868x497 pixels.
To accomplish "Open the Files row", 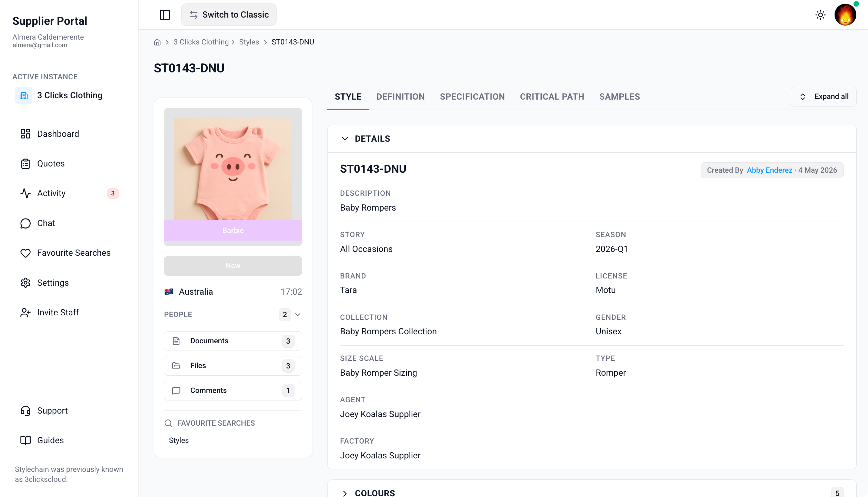I will pos(233,366).
